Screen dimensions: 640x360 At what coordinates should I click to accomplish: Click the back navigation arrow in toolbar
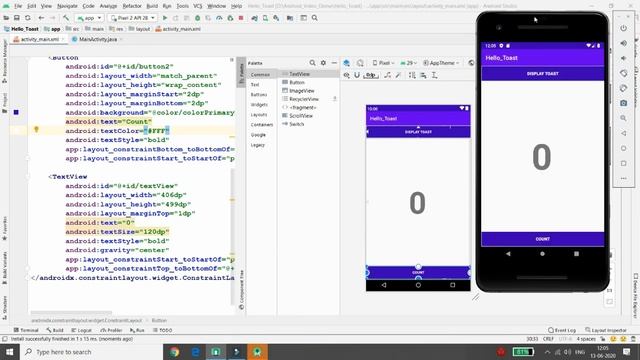(41, 18)
